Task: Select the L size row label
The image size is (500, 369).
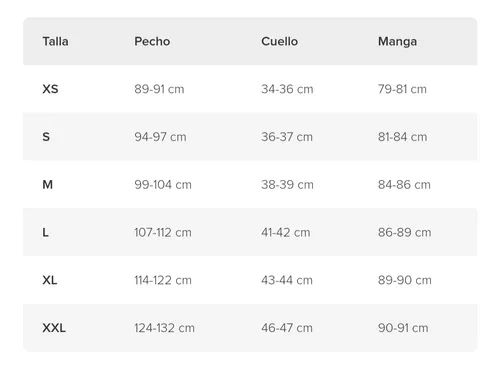Action: [45, 232]
